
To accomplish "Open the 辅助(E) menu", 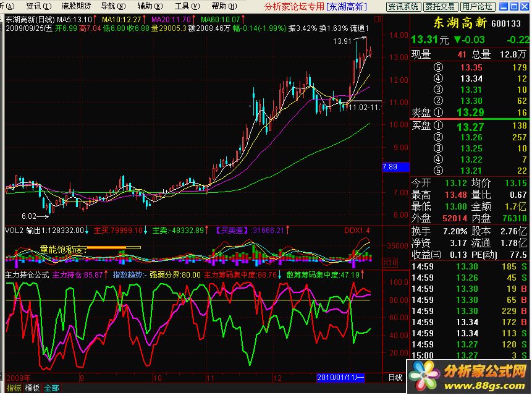I will (150, 6).
